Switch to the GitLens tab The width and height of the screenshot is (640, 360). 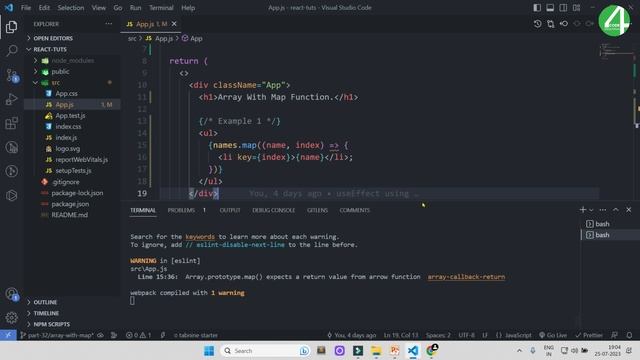[317, 210]
